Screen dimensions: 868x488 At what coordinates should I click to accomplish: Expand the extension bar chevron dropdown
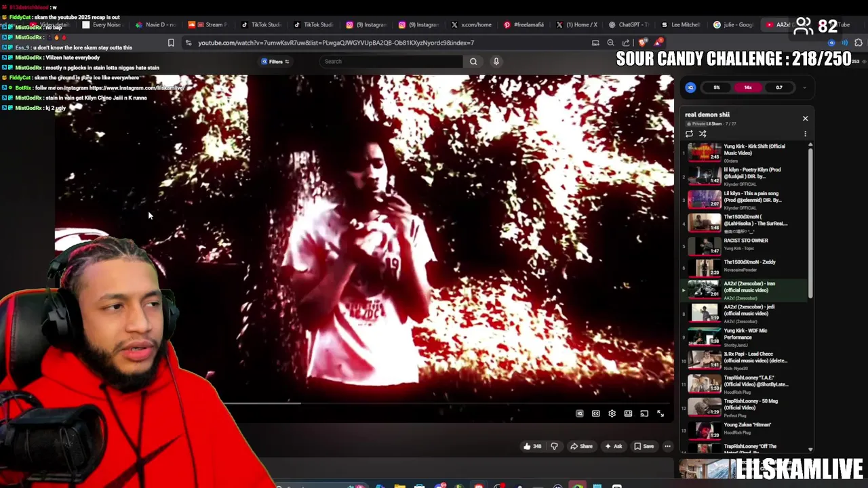pyautogui.click(x=804, y=87)
